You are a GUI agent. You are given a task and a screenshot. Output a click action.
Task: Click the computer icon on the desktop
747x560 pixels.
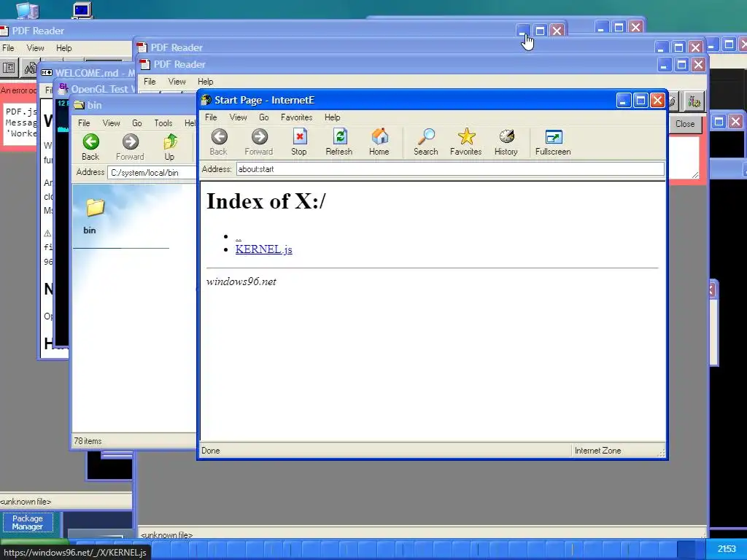click(x=27, y=9)
